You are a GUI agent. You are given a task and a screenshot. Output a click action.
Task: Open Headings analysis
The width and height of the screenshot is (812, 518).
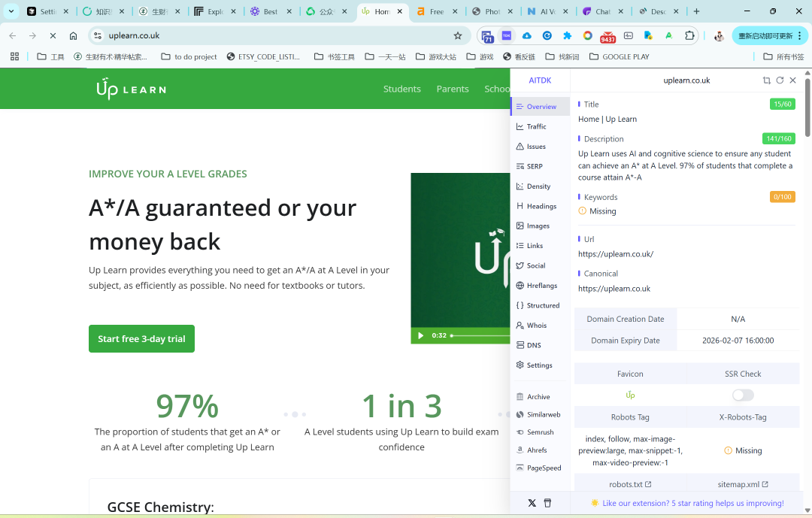[540, 206]
